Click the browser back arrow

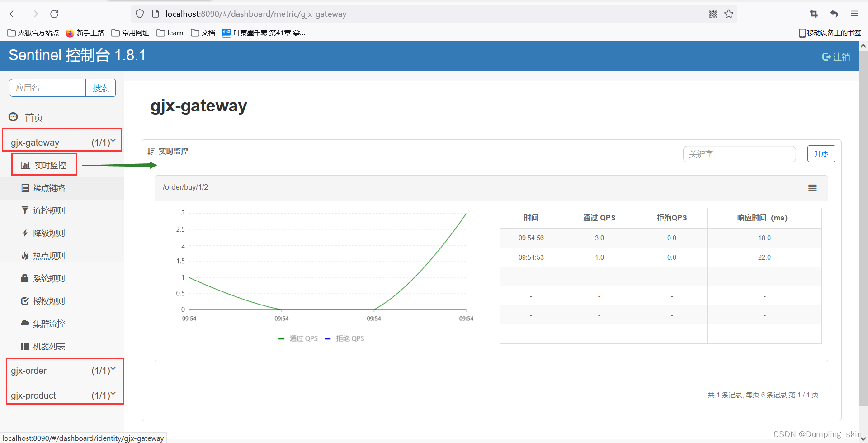coord(14,14)
